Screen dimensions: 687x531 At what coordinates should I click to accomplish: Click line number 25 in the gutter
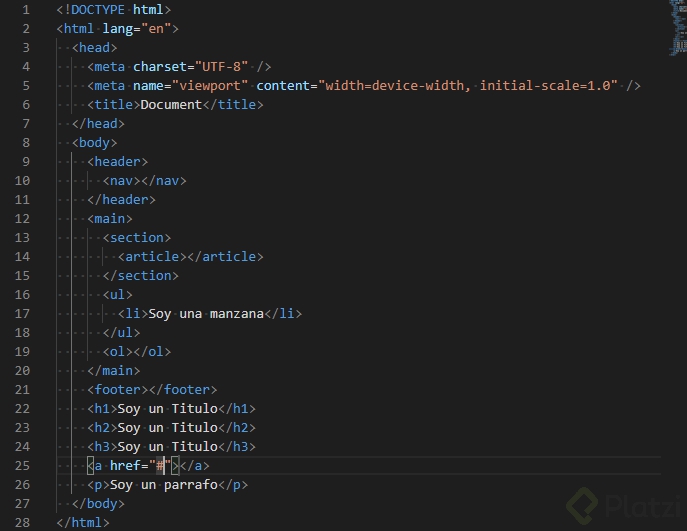[x=22, y=466]
